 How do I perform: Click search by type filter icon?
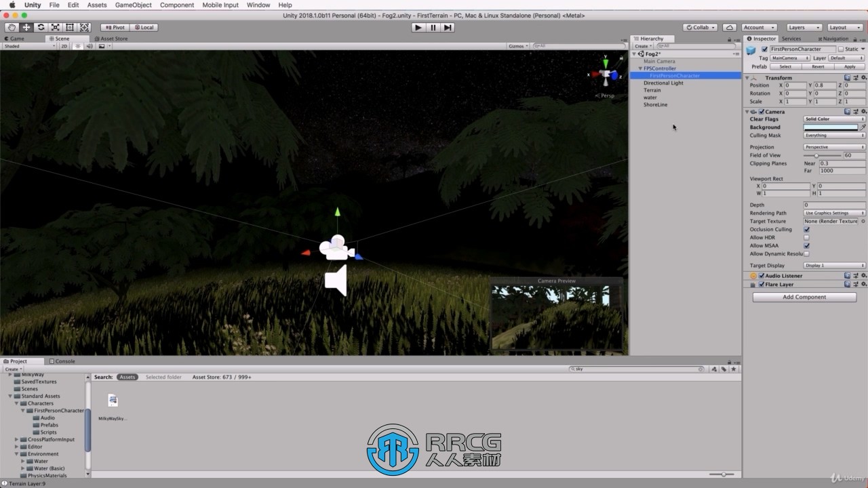[715, 369]
